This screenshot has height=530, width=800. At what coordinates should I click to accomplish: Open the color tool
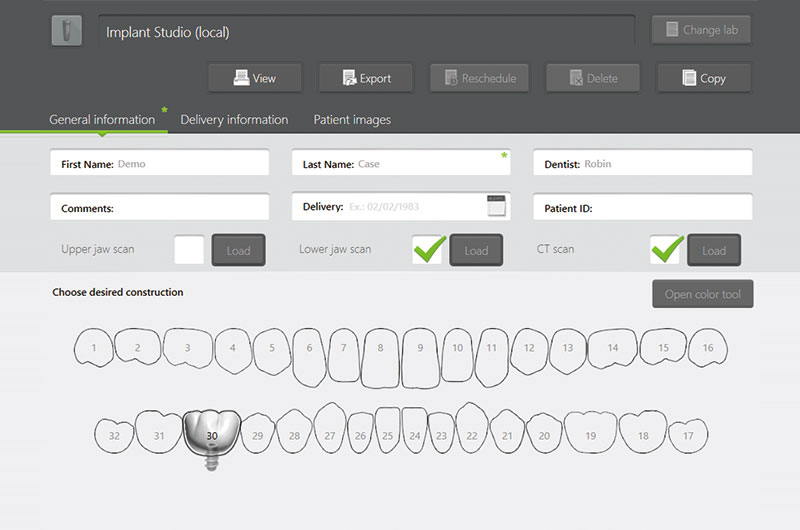pos(703,294)
